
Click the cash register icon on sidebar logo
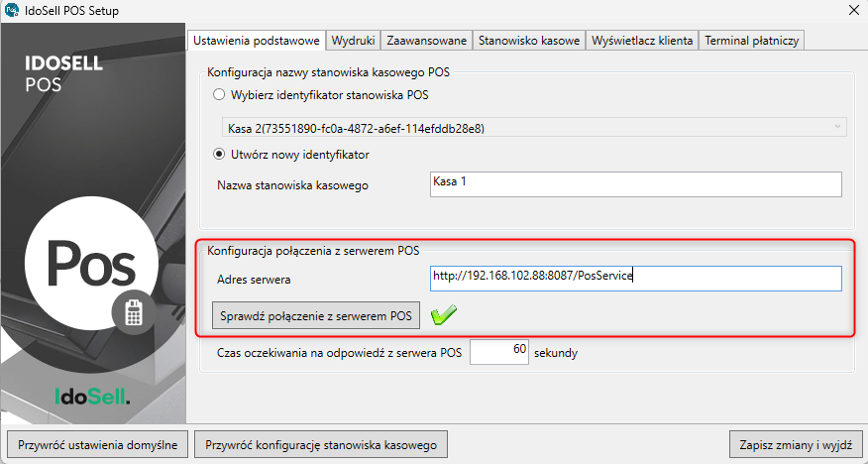[134, 311]
